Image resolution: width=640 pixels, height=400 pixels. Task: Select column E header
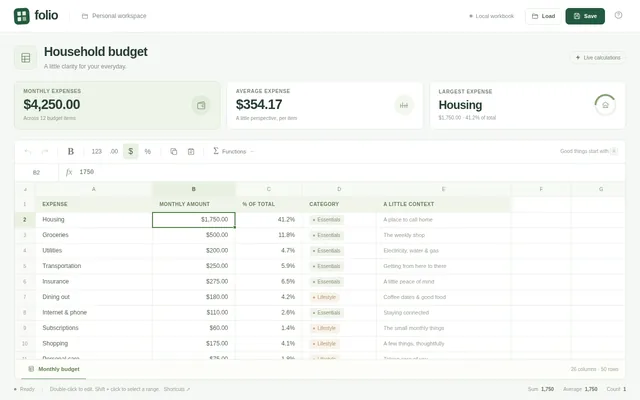[x=444, y=189]
